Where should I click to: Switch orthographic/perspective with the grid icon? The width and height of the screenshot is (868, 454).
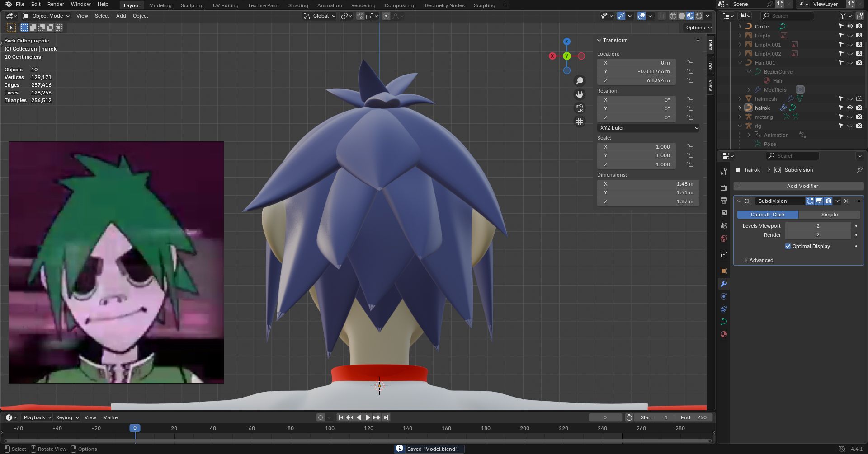[580, 122]
